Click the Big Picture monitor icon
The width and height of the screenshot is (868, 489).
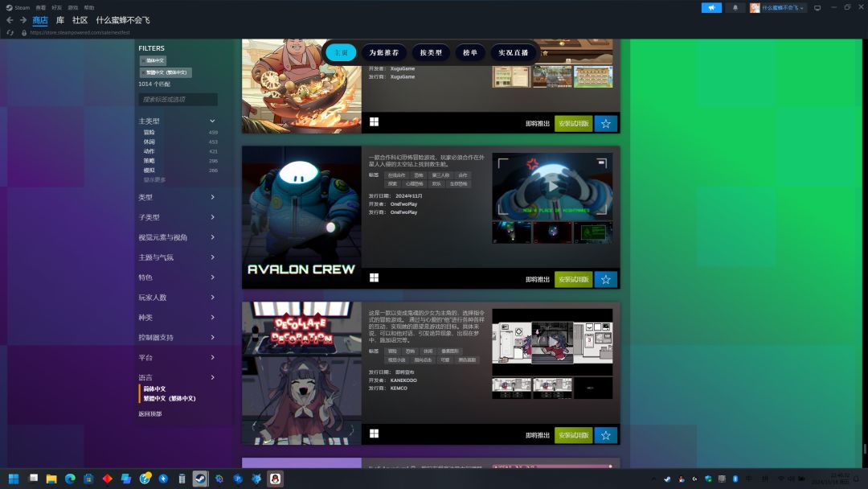tap(817, 8)
